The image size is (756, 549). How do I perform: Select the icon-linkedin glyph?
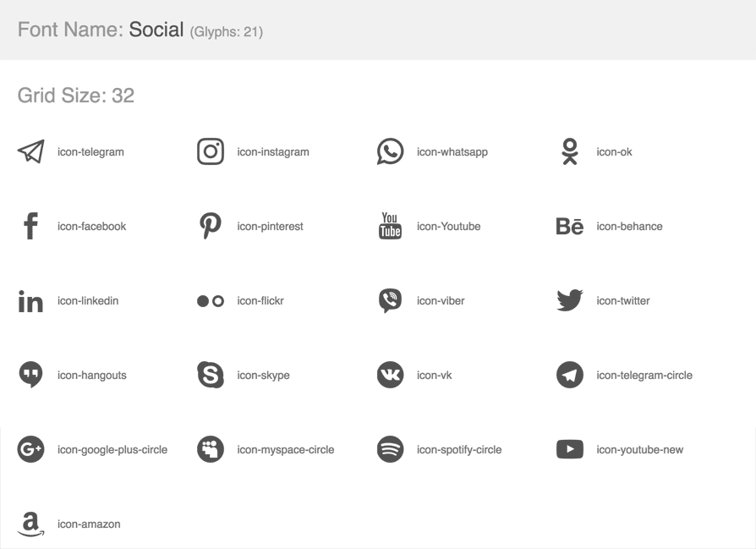[30, 300]
